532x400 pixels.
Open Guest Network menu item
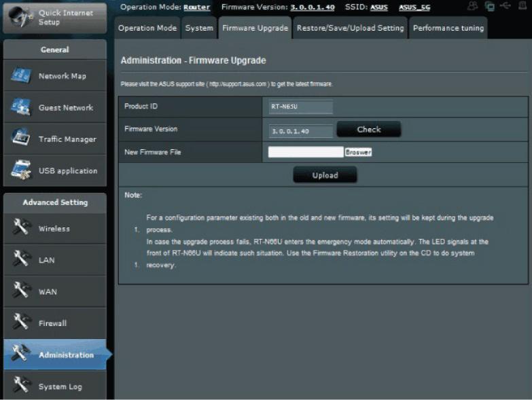click(55, 107)
